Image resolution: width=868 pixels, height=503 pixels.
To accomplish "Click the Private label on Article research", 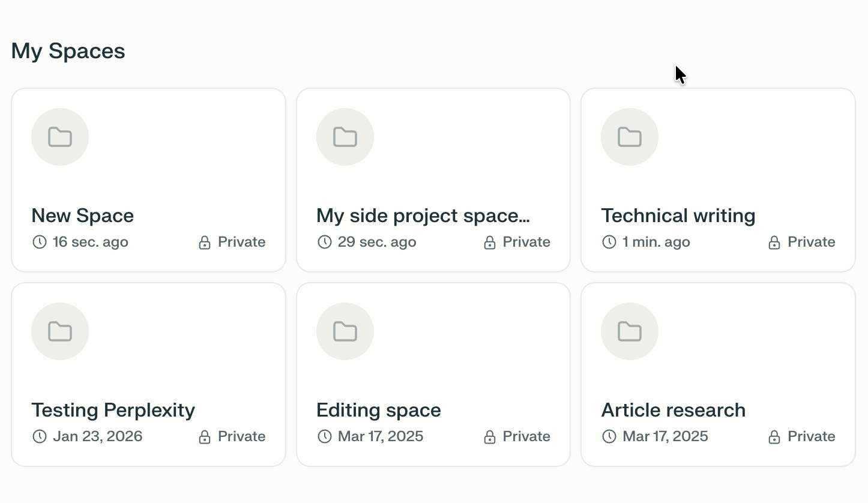I will click(x=812, y=436).
